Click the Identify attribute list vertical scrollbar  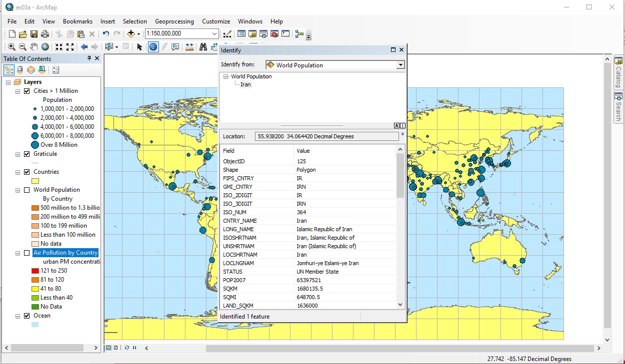point(400,227)
